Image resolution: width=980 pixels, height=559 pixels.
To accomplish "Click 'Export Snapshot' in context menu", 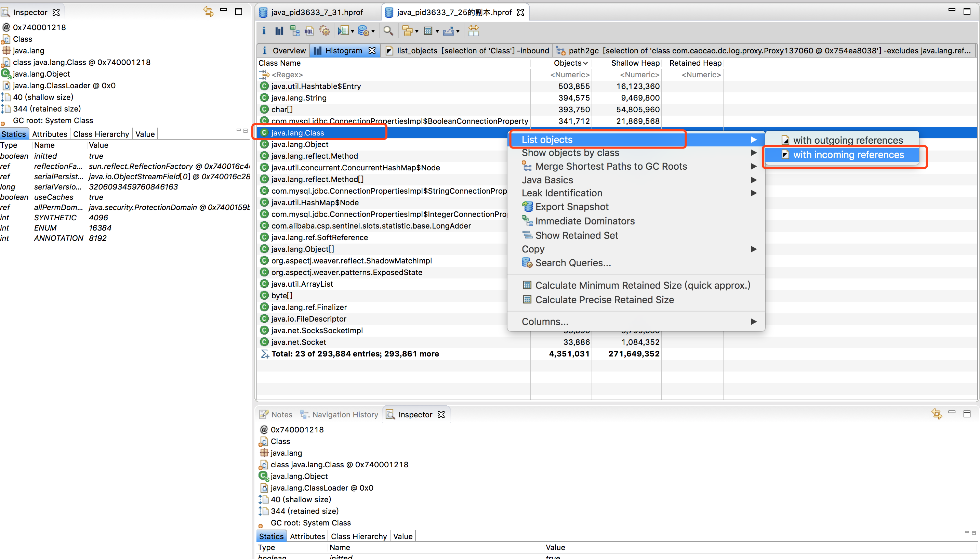I will 636,207.
